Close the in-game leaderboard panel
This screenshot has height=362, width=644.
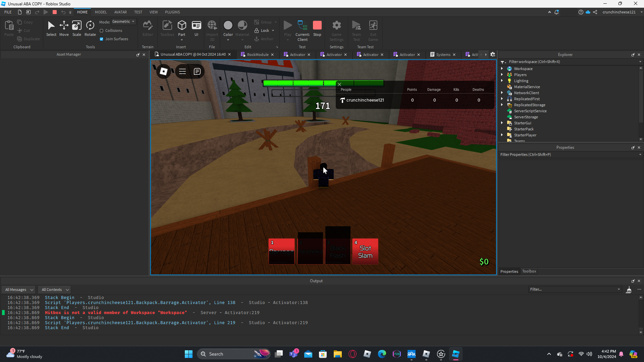coord(339,84)
